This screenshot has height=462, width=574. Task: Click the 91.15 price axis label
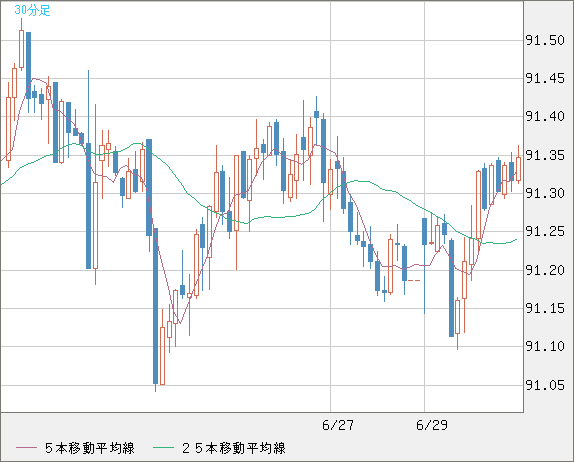[x=545, y=308]
